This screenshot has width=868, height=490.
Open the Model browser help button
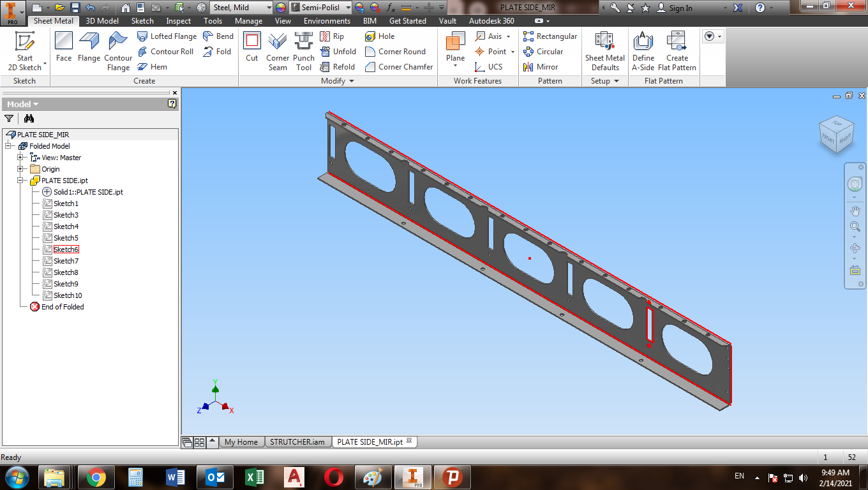(172, 104)
